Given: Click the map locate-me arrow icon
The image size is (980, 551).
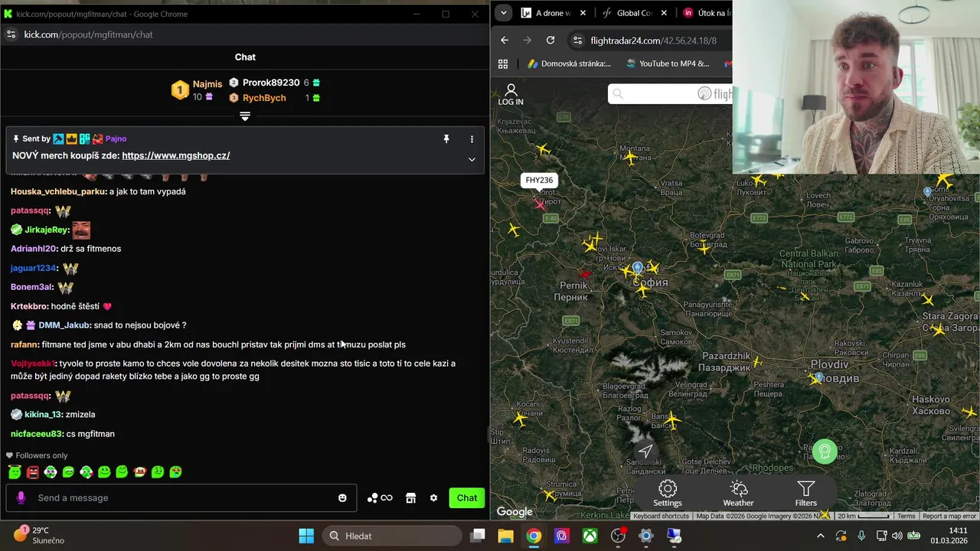Looking at the screenshot, I should (645, 451).
